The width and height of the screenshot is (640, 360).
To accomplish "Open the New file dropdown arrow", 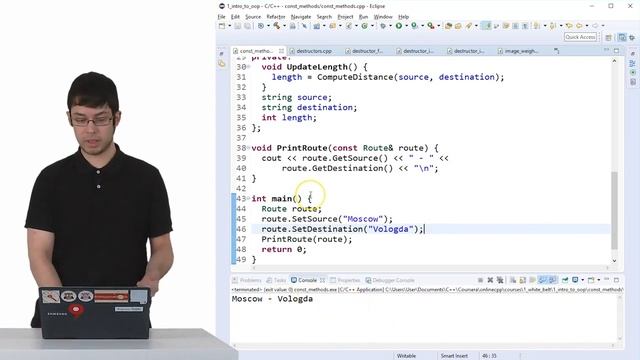I will tap(229, 26).
